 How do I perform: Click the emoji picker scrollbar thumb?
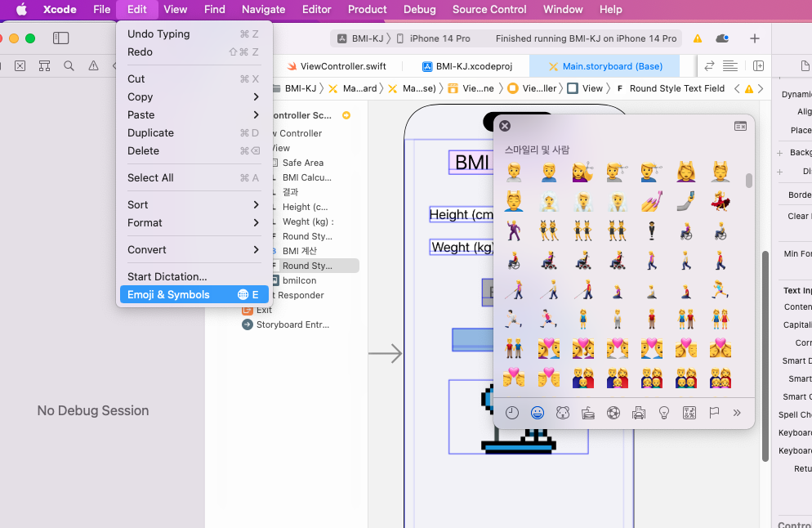(749, 181)
